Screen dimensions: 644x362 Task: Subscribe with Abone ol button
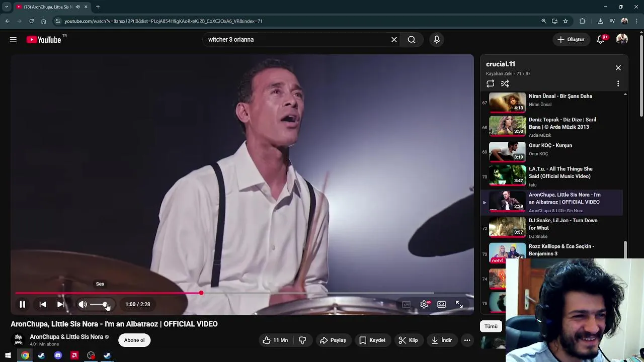tap(134, 340)
